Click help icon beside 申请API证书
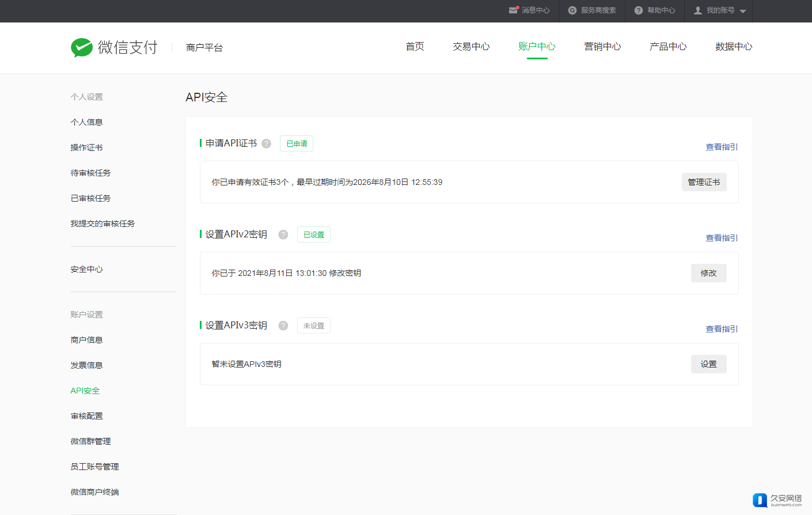Screen dimensions: 812x515 (x=266, y=143)
